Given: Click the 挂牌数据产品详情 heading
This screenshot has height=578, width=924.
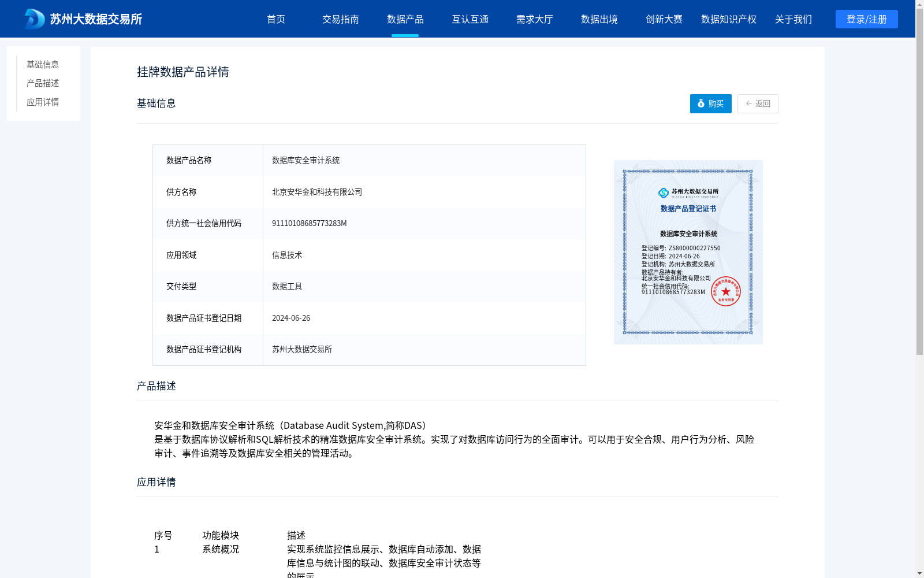Looking at the screenshot, I should 183,72.
